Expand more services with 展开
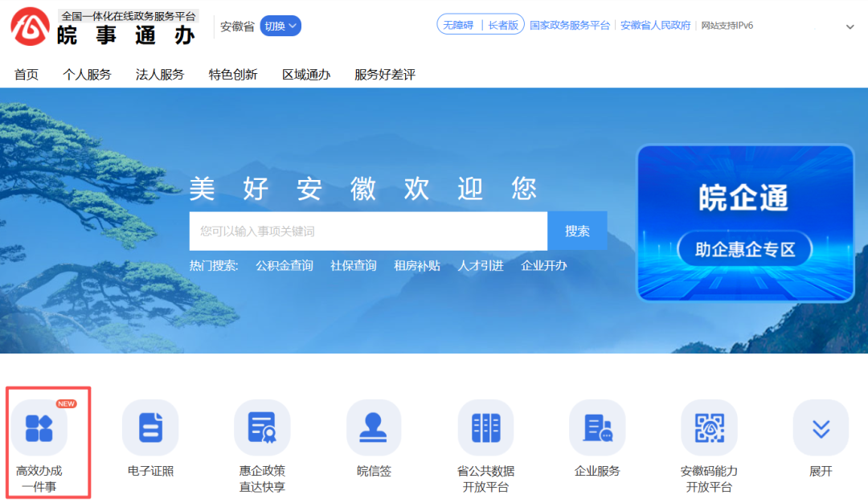 (x=821, y=427)
